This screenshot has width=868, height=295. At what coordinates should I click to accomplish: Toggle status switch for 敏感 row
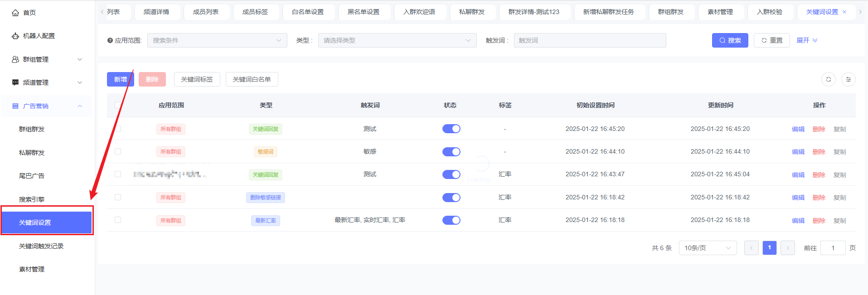(451, 152)
